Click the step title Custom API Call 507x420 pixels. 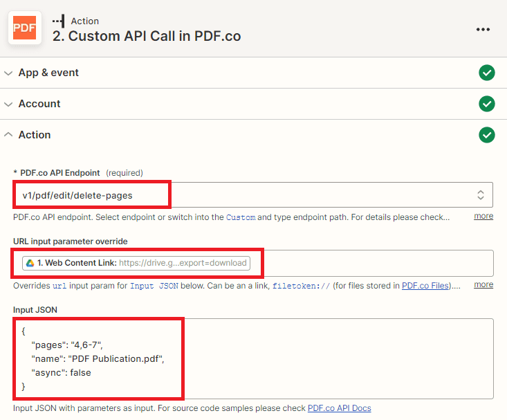coord(147,36)
